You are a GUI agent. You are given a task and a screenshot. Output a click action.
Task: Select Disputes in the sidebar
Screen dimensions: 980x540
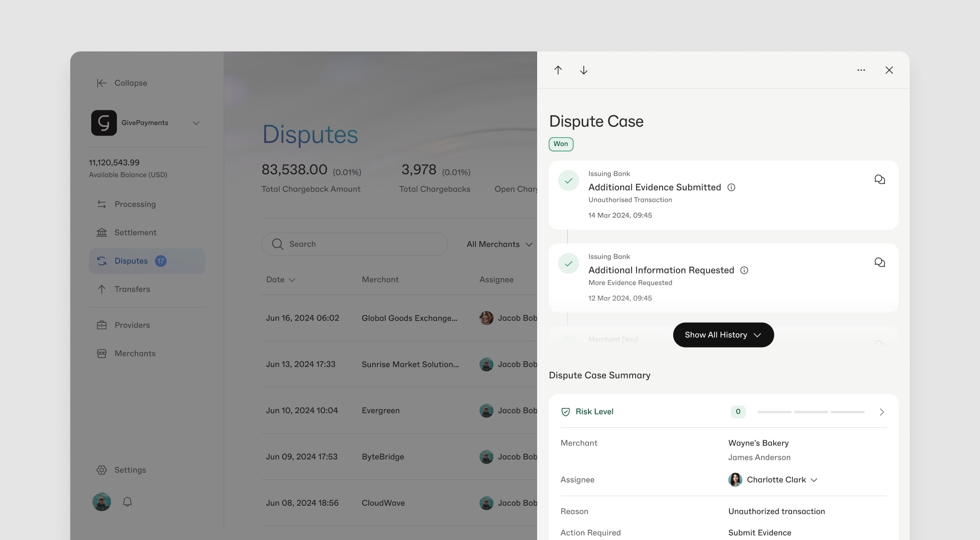pyautogui.click(x=147, y=261)
